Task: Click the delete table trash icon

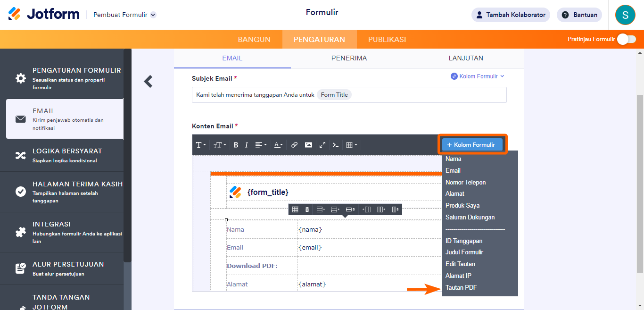Action: 307,209
